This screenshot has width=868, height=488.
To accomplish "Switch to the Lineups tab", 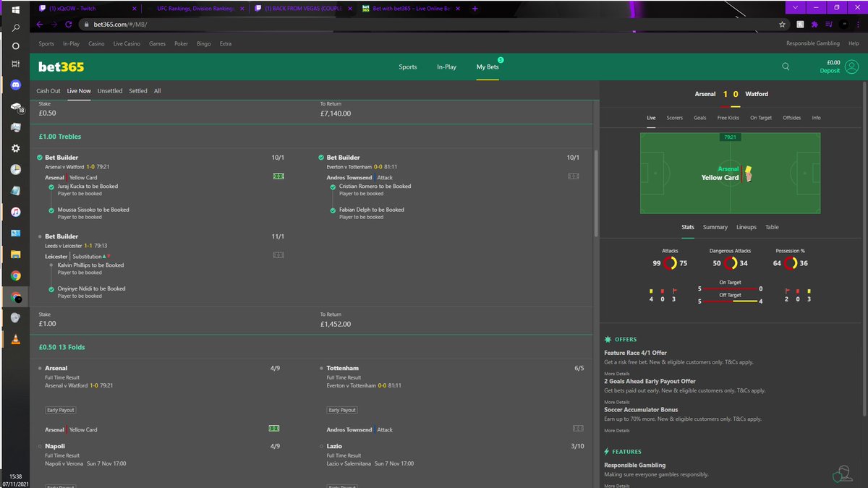I will 746,227.
